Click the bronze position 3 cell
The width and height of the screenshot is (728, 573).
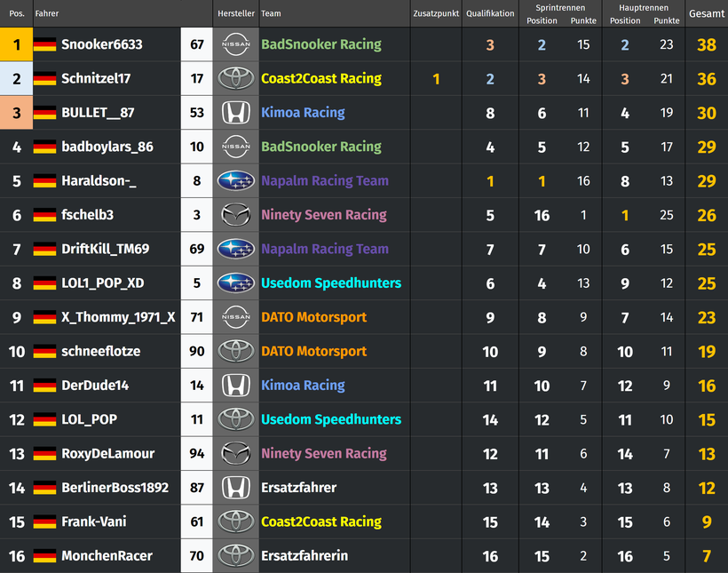coord(16,113)
